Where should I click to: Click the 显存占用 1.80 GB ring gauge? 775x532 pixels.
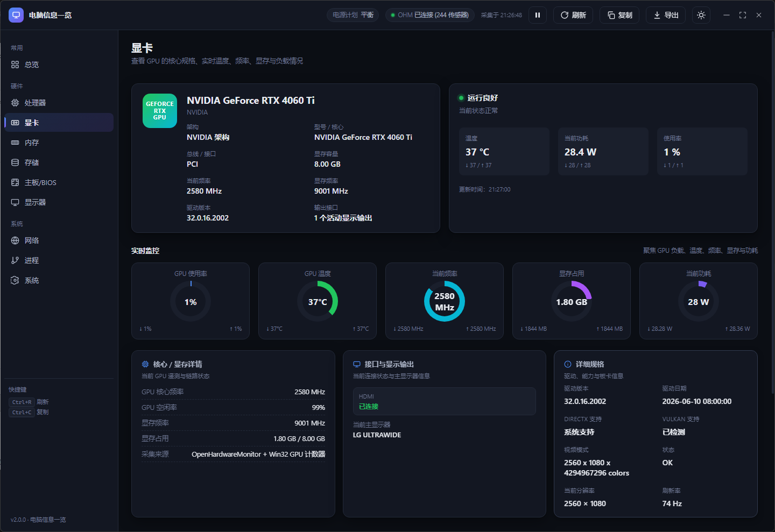click(572, 301)
